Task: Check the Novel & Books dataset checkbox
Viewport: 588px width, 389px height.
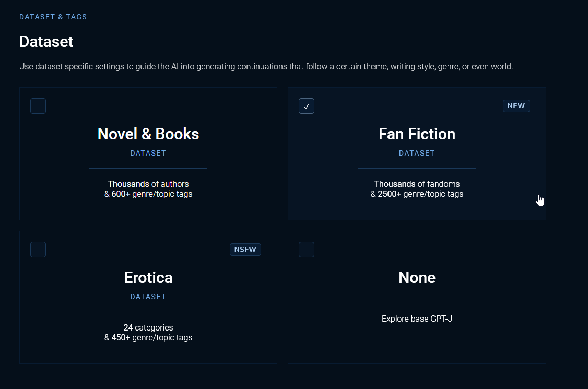Action: 38,106
